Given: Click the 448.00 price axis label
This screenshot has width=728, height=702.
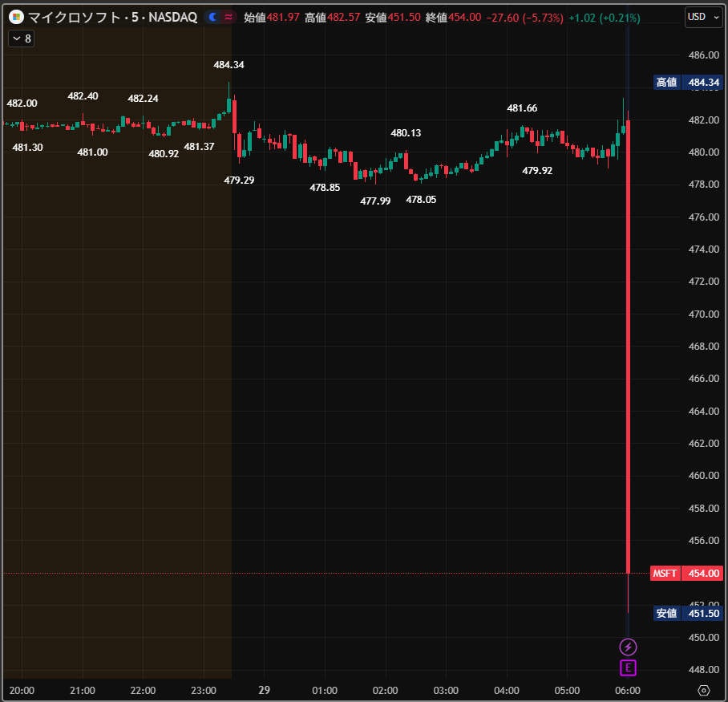Looking at the screenshot, I should pyautogui.click(x=703, y=669).
